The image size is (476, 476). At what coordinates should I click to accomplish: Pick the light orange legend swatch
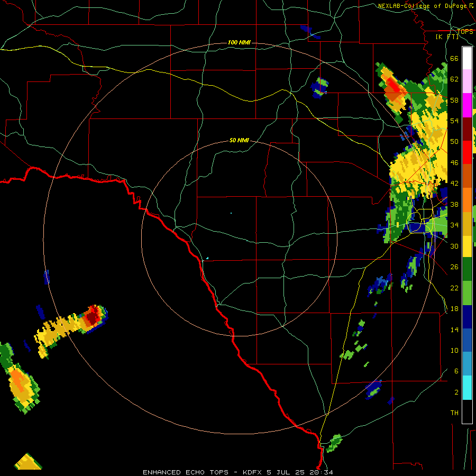pyautogui.click(x=467, y=200)
